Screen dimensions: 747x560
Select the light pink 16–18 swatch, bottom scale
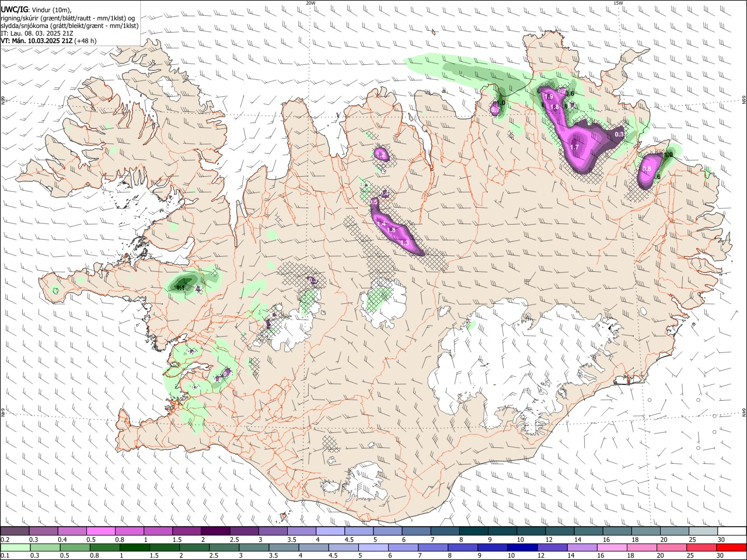tap(610, 547)
